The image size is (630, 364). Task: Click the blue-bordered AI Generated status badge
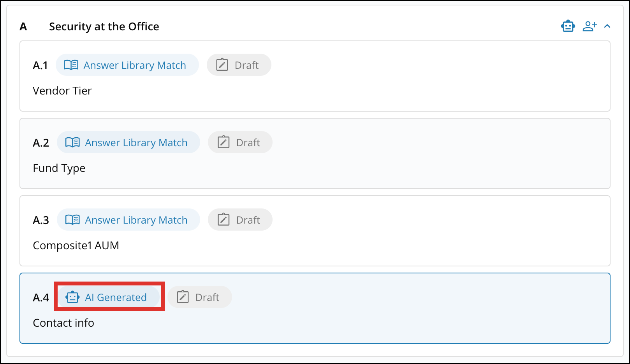pos(109,297)
